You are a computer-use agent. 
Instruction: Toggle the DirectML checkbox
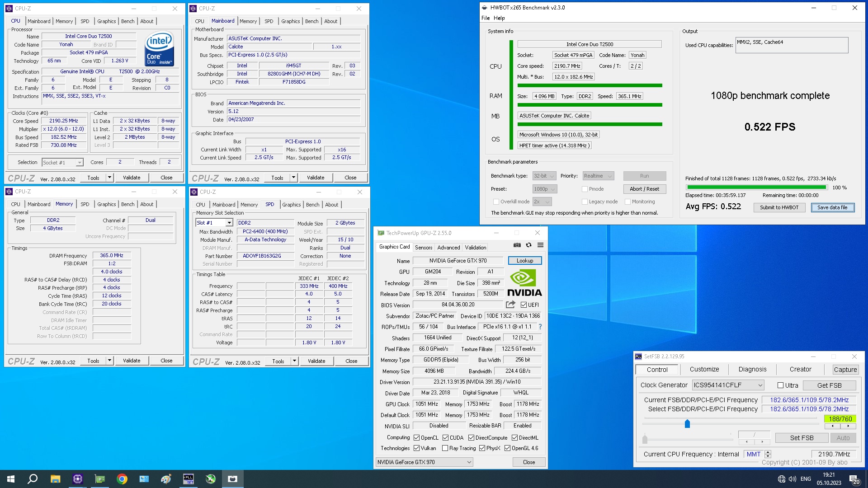point(514,438)
